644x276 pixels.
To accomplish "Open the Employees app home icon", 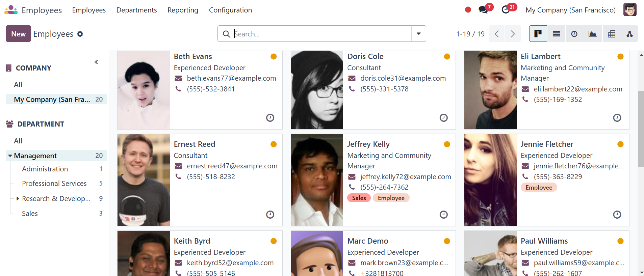I will click(11, 10).
